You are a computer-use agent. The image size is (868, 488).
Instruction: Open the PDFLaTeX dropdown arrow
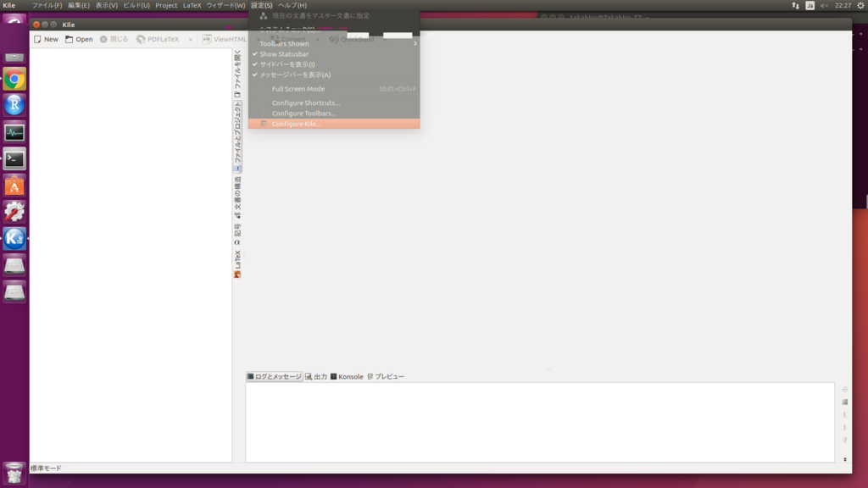click(x=190, y=40)
